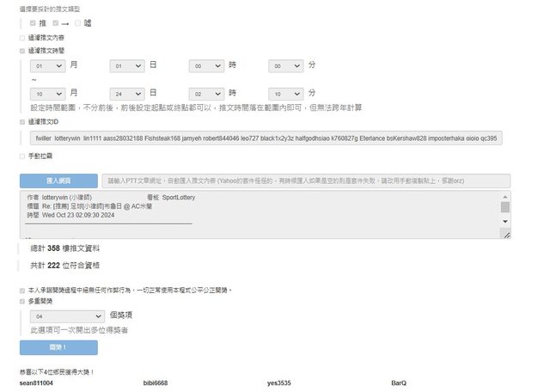Enable the 手動拉霸 manual option checkbox
Image resolution: width=550 pixels, height=392 pixels.
(x=22, y=156)
